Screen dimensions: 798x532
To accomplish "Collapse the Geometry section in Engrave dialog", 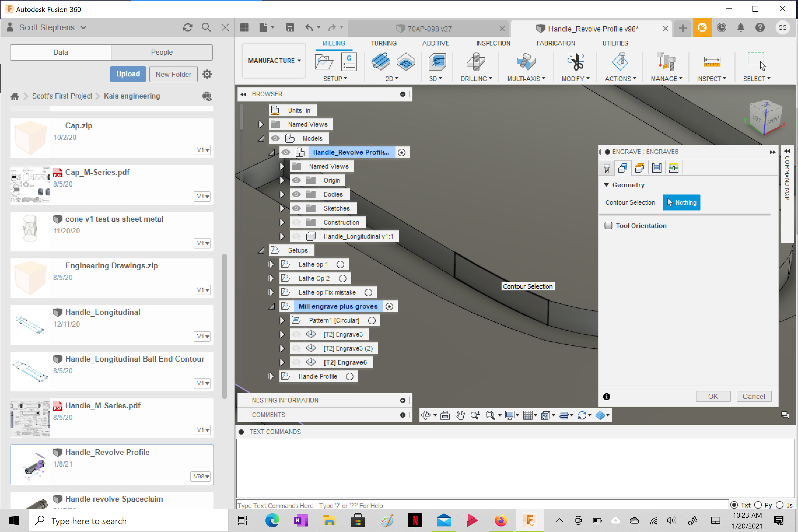I will (607, 185).
